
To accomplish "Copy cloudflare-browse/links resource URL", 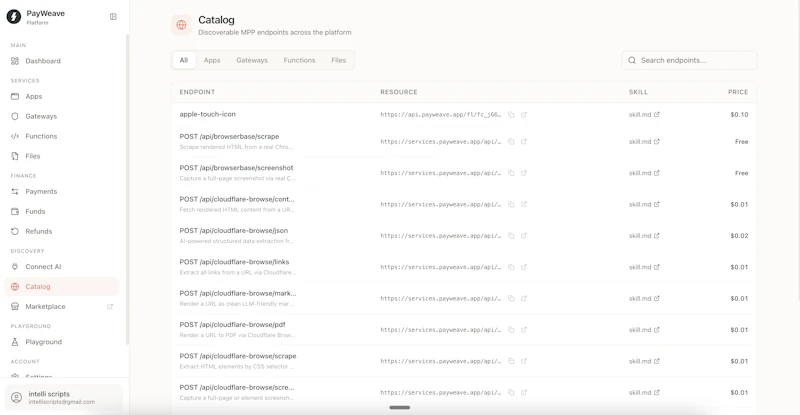I will [511, 267].
